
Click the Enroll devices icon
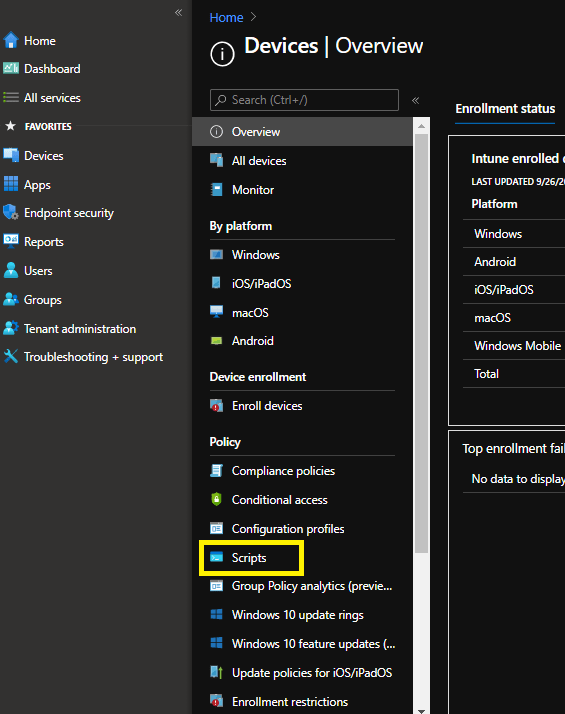pos(216,405)
